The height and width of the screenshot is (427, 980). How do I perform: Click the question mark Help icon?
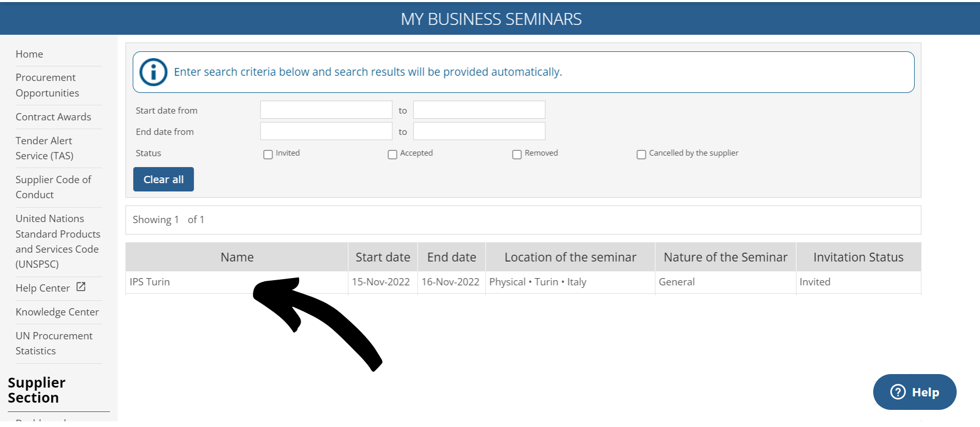point(898,392)
